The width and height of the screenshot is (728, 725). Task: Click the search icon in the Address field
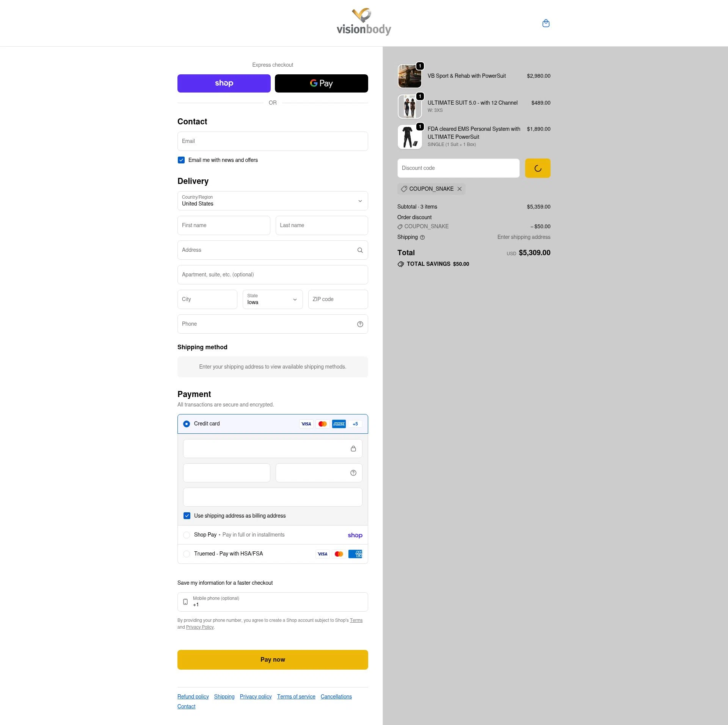click(359, 250)
